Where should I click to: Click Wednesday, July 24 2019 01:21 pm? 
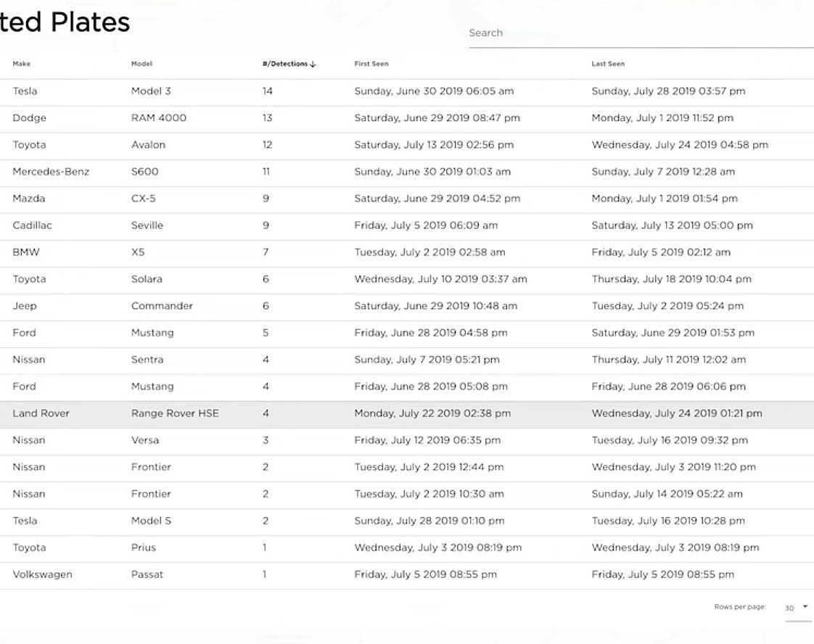click(677, 413)
